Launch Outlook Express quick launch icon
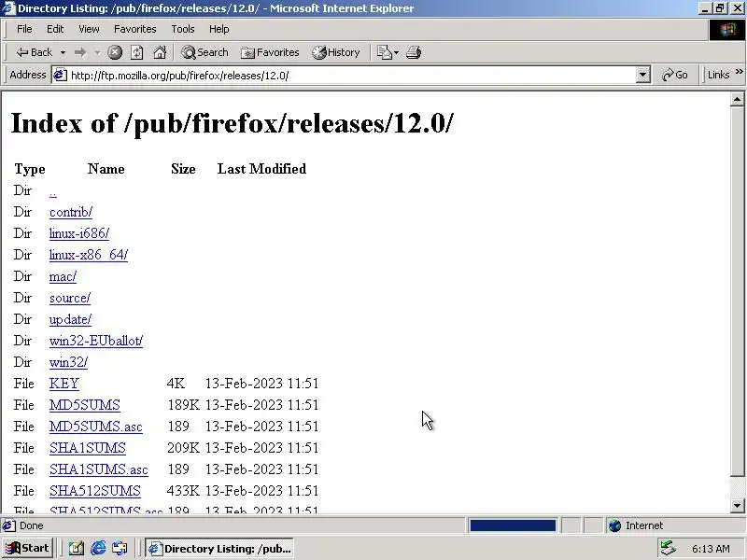The width and height of the screenshot is (747, 560). click(120, 549)
